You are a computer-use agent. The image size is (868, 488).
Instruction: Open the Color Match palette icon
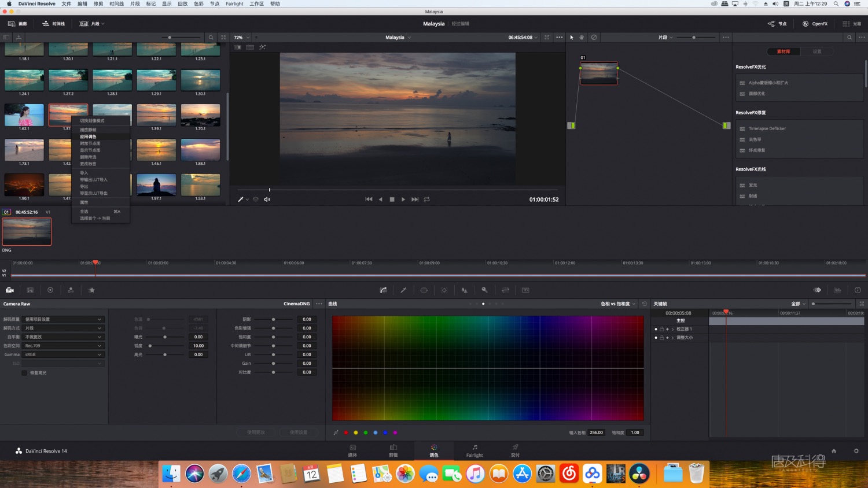point(30,290)
